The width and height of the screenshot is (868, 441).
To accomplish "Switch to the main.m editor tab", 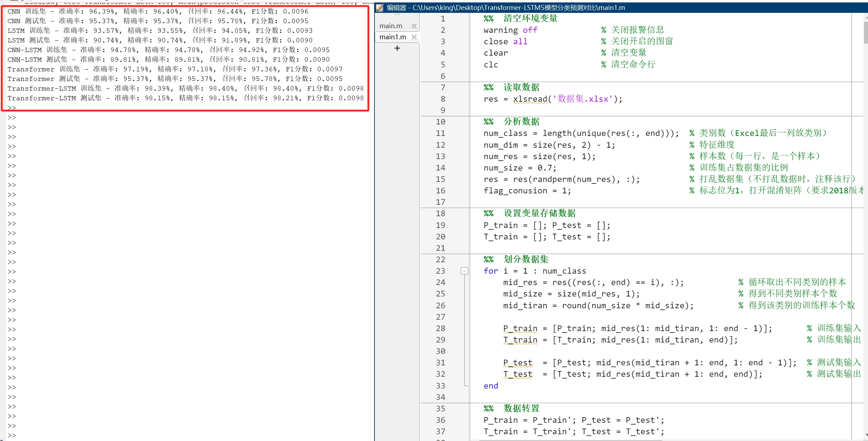I will click(391, 25).
